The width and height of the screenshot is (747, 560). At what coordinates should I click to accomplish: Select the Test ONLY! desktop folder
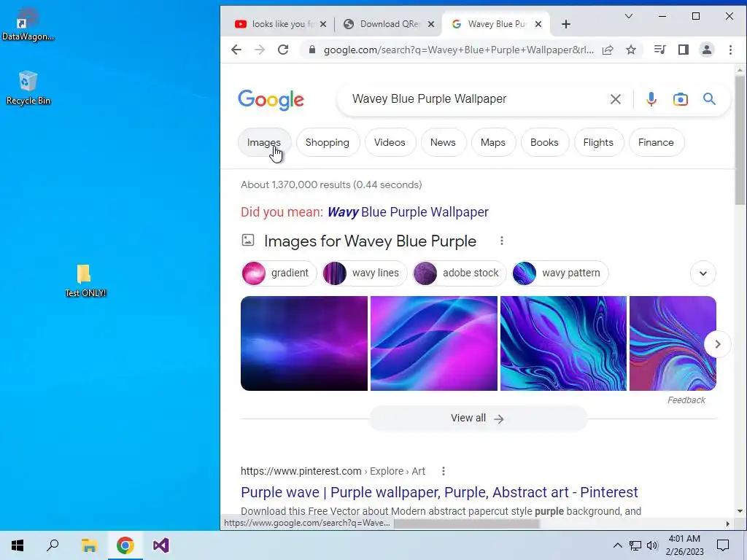85,281
